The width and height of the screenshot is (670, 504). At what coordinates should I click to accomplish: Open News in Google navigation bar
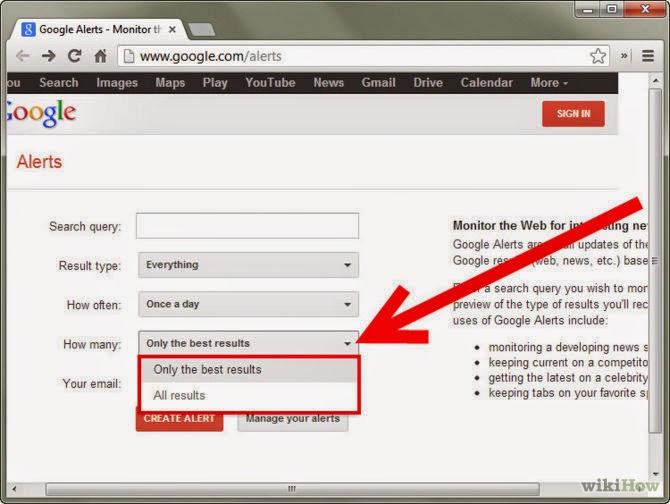329,82
